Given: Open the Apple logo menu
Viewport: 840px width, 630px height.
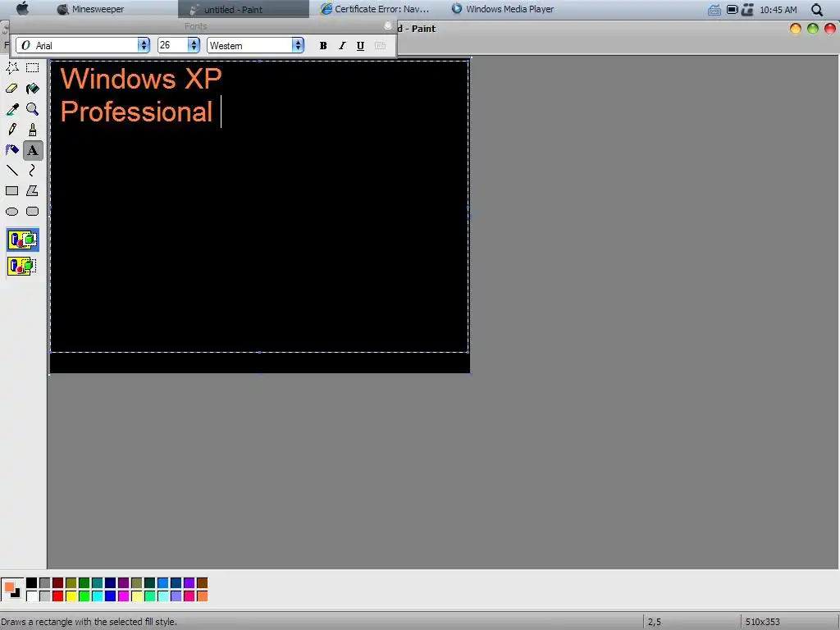Looking at the screenshot, I should click(22, 8).
